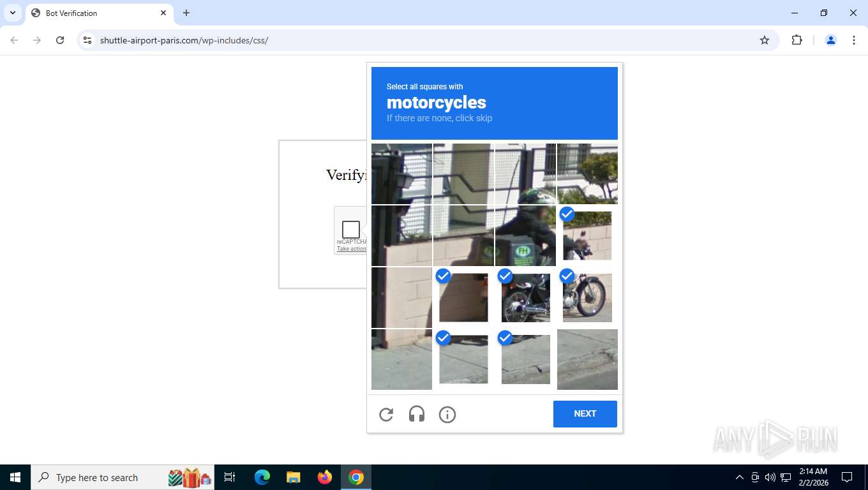Image resolution: width=868 pixels, height=490 pixels.
Task: Select the tile with hedge and window
Action: click(x=587, y=174)
